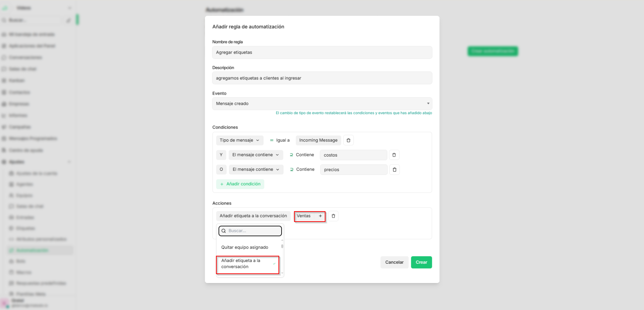Open the 'El mensaje contiene' dropdown beside Y

tap(256, 155)
